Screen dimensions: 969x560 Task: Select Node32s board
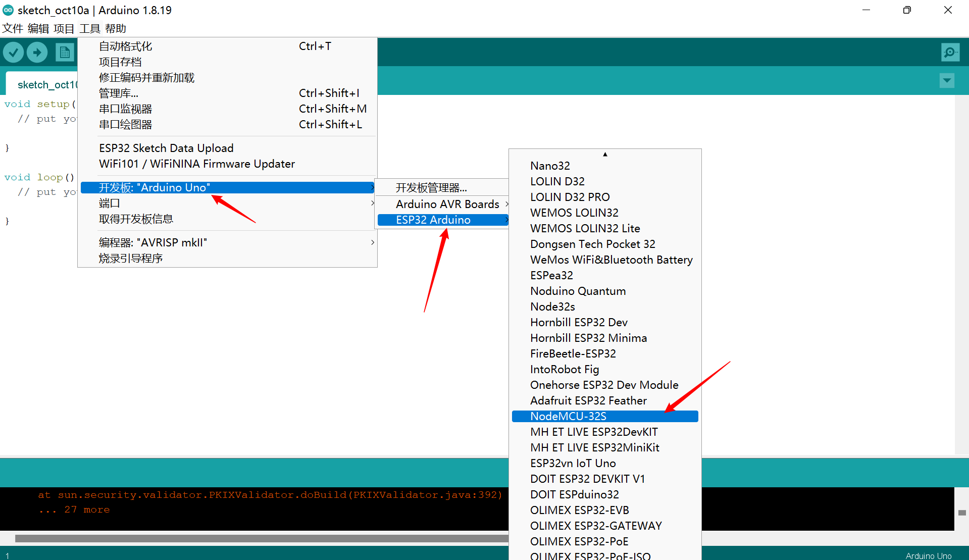(x=605, y=307)
